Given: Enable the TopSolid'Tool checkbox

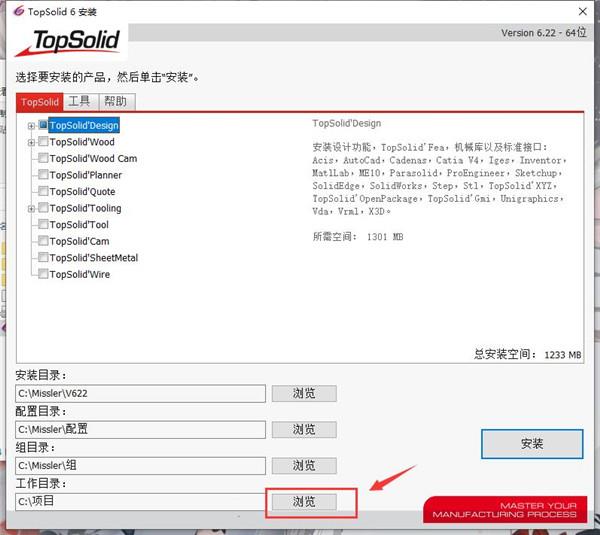Looking at the screenshot, I should click(x=43, y=225).
